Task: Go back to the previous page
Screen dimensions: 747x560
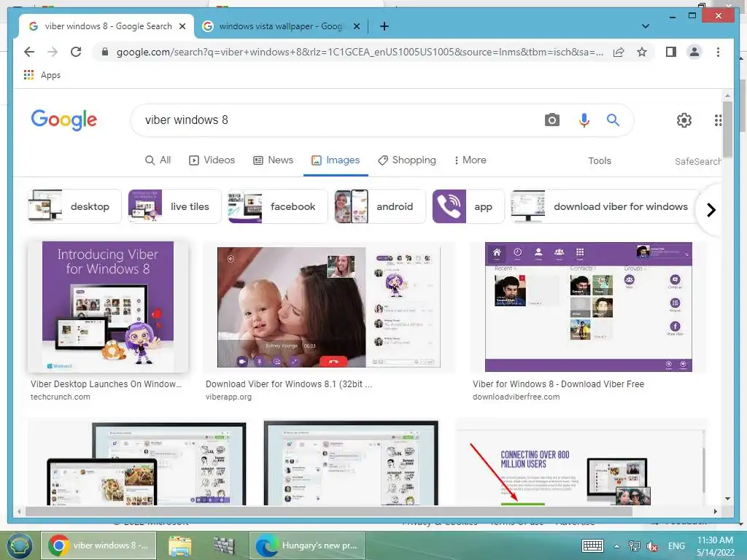Action: coord(29,52)
